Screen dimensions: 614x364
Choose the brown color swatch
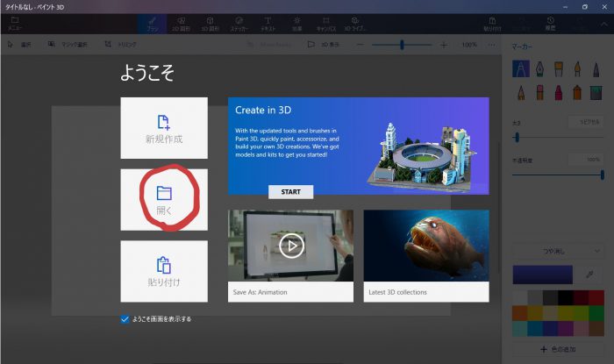(596, 328)
